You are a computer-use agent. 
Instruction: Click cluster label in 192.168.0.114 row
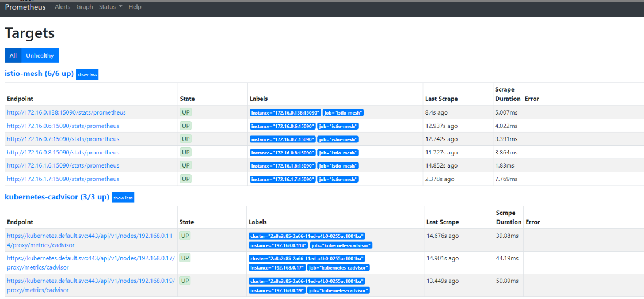(x=307, y=236)
